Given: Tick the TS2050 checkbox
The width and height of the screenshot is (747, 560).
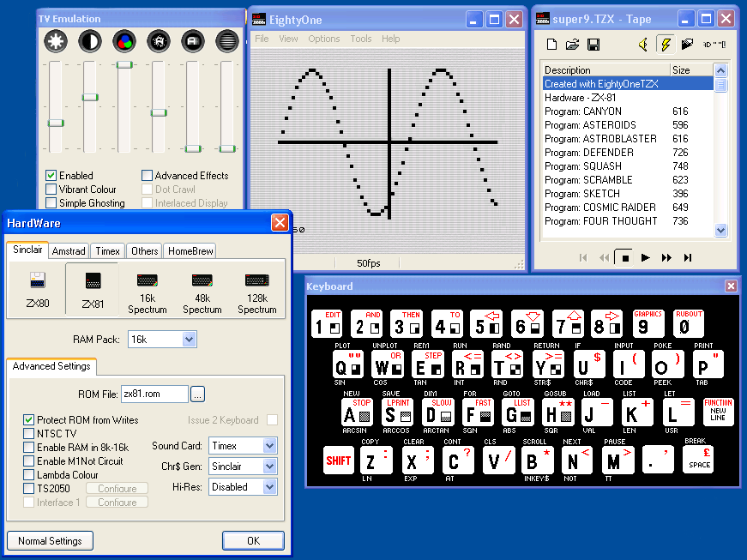Looking at the screenshot, I should click(28, 489).
